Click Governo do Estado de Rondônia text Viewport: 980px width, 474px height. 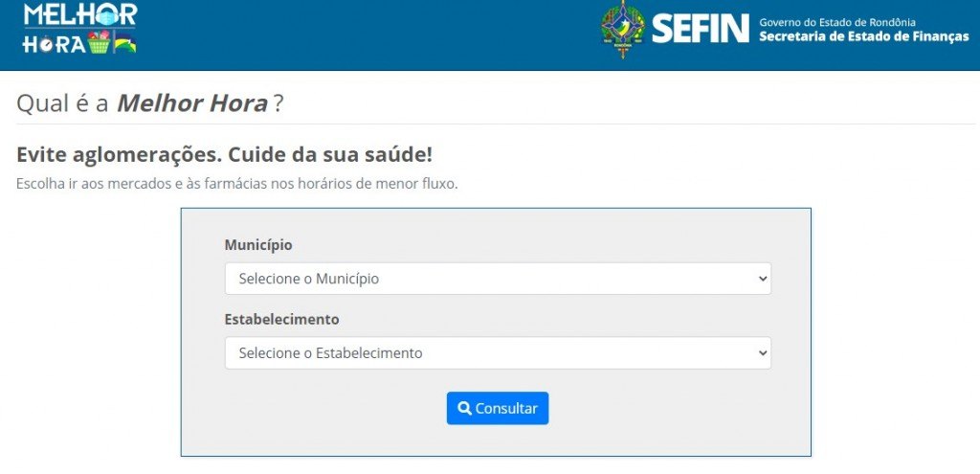tap(837, 21)
